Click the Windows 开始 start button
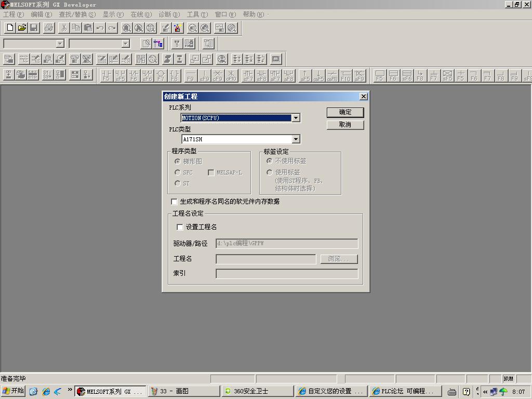 (x=13, y=391)
